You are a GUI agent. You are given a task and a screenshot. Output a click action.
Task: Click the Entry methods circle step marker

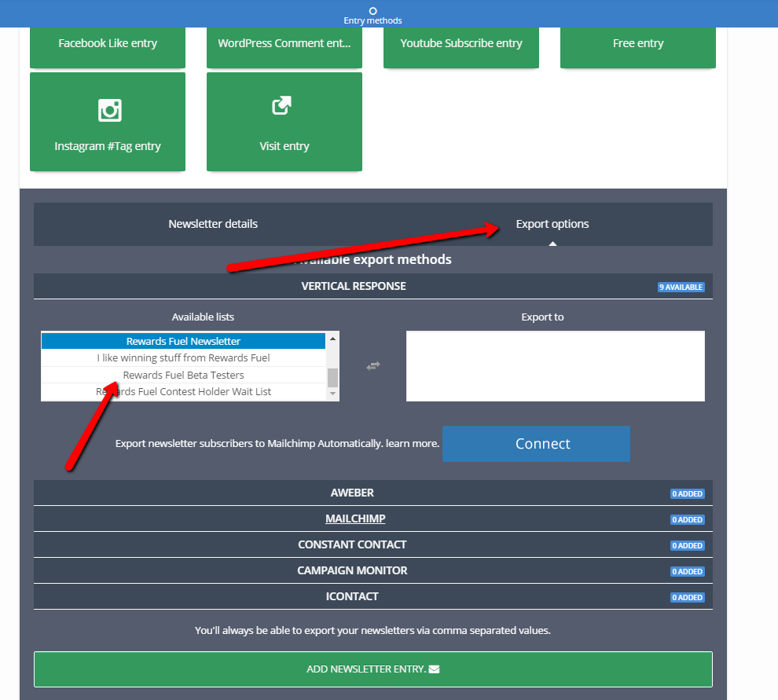[373, 11]
